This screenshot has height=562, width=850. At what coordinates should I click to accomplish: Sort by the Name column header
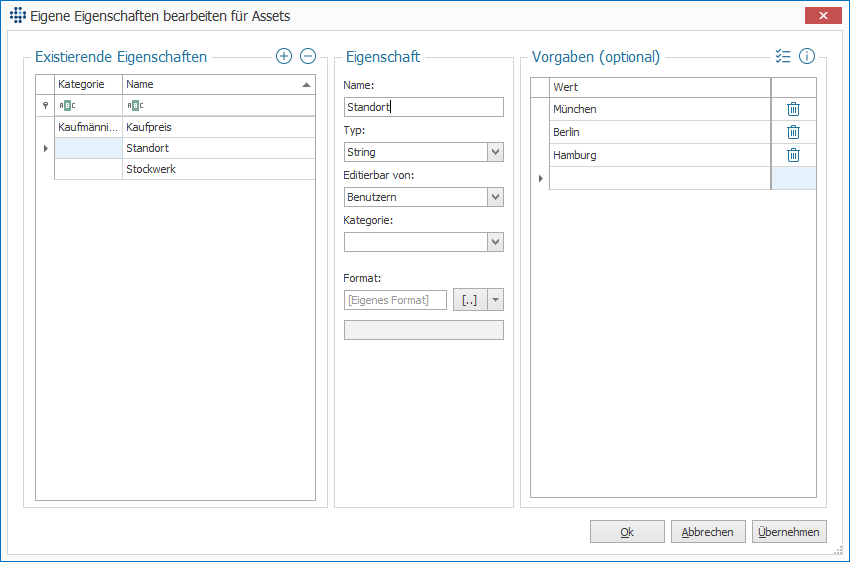point(218,85)
